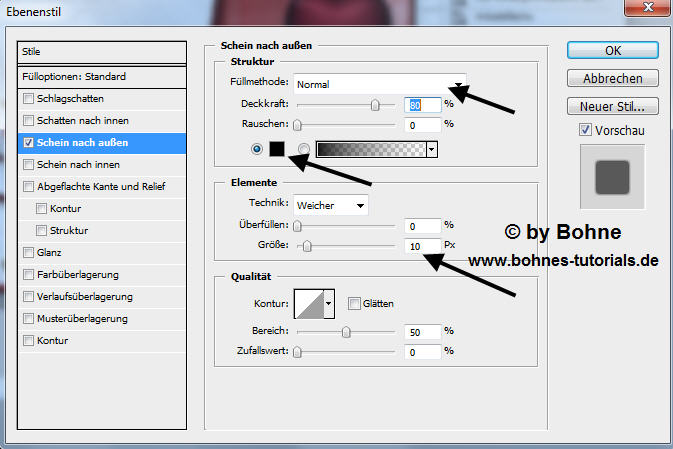The image size is (673, 449).
Task: Expand the Kontur contour picker arrow
Action: [329, 304]
